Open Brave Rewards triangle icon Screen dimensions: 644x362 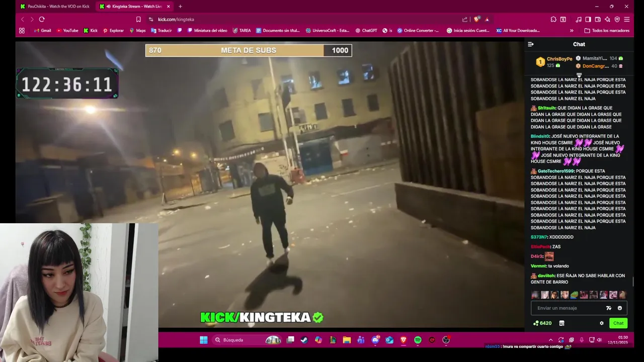click(487, 19)
